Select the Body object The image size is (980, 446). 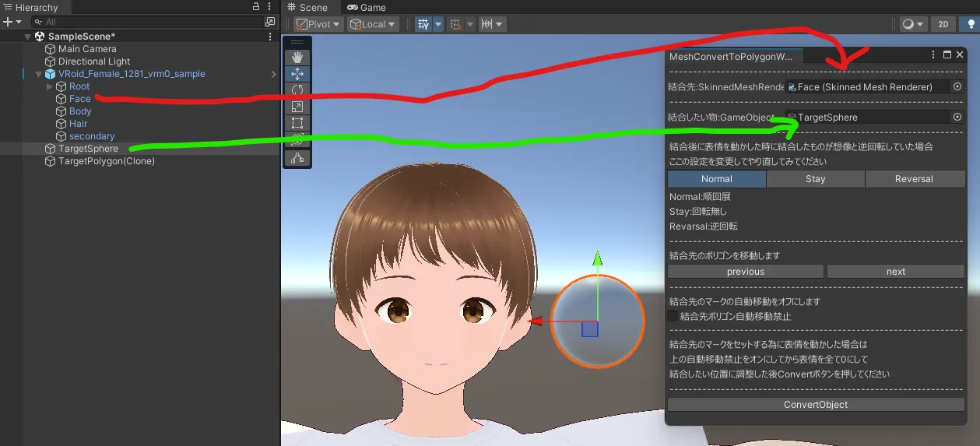(80, 111)
